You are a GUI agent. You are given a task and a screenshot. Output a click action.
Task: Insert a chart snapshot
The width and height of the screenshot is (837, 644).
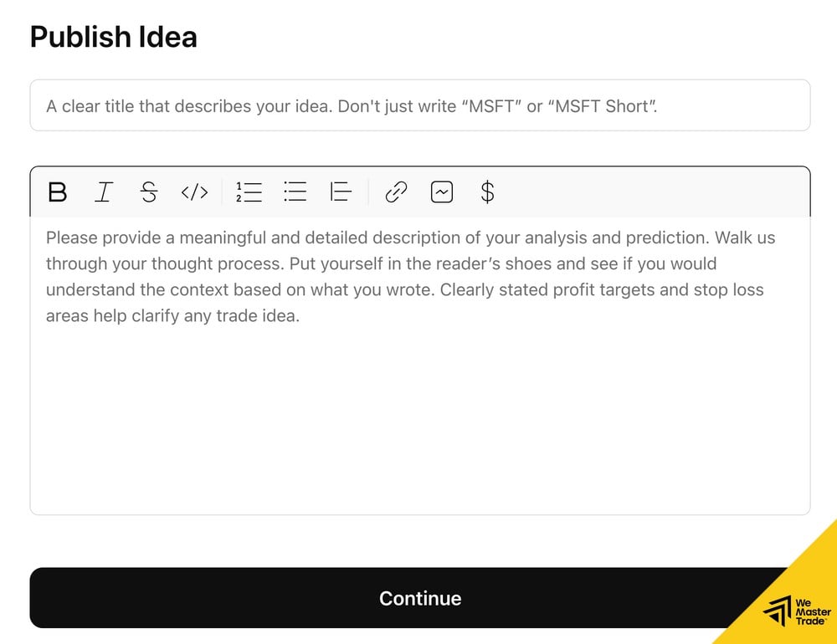pyautogui.click(x=441, y=192)
